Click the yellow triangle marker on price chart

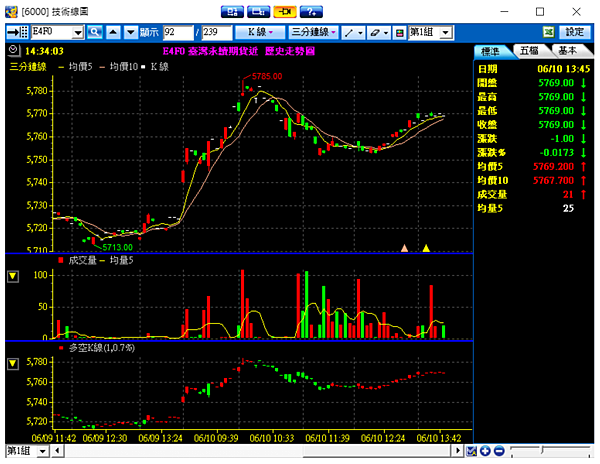[x=426, y=248]
